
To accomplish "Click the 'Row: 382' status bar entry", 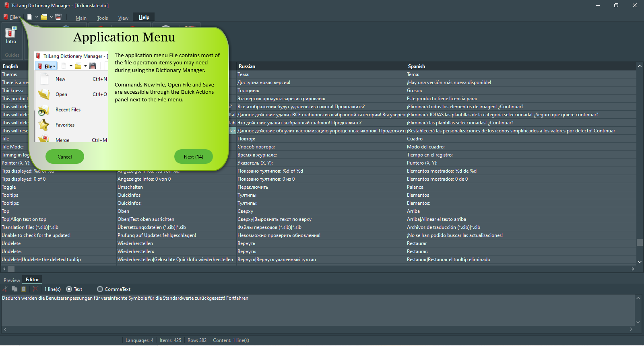I will click(x=197, y=340).
